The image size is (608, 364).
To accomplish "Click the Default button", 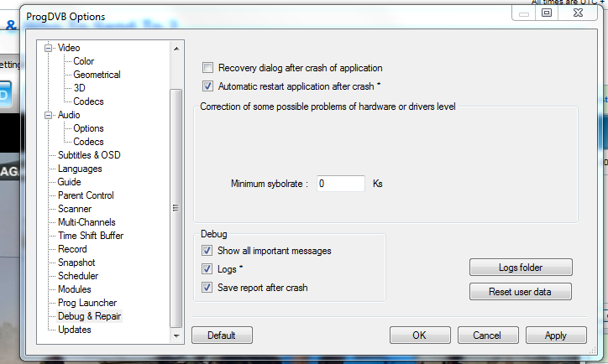I will 222,335.
